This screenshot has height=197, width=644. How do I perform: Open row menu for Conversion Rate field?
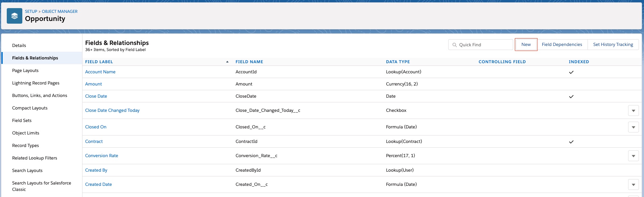(633, 156)
